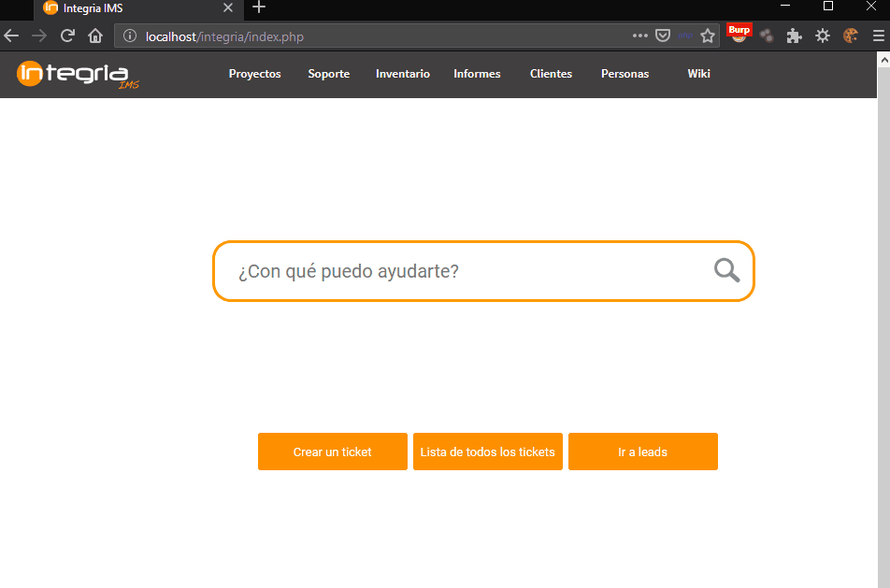Open the Proyectos menu
This screenshot has height=588, width=890.
point(255,74)
